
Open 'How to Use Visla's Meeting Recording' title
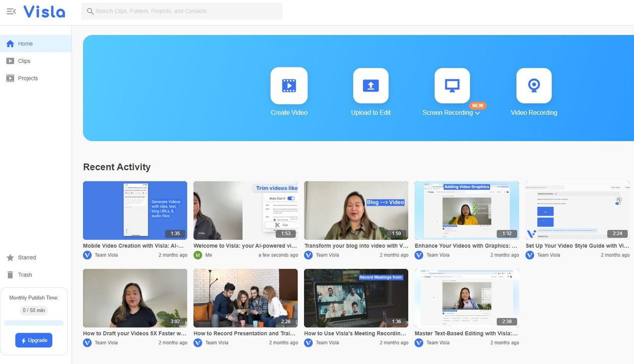point(355,334)
